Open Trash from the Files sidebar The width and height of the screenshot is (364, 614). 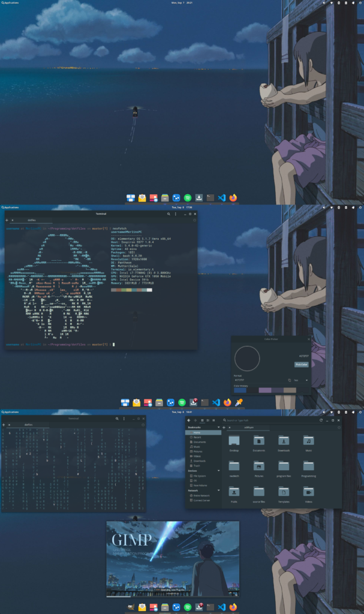click(203, 465)
